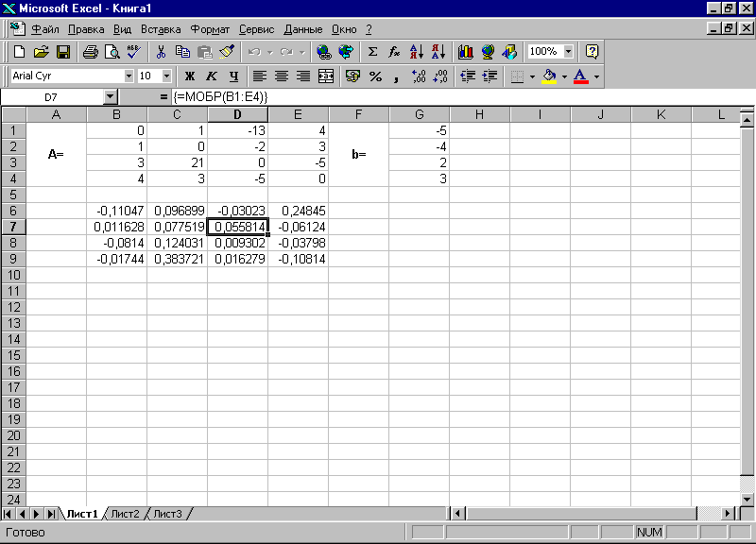
Task: Launch the Chart Wizard icon
Action: point(465,52)
